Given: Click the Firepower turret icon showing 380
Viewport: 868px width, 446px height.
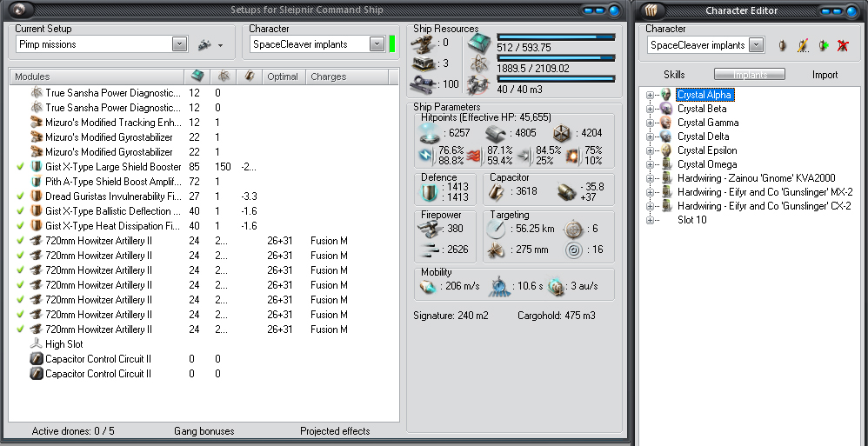Looking at the screenshot, I should click(x=429, y=229).
